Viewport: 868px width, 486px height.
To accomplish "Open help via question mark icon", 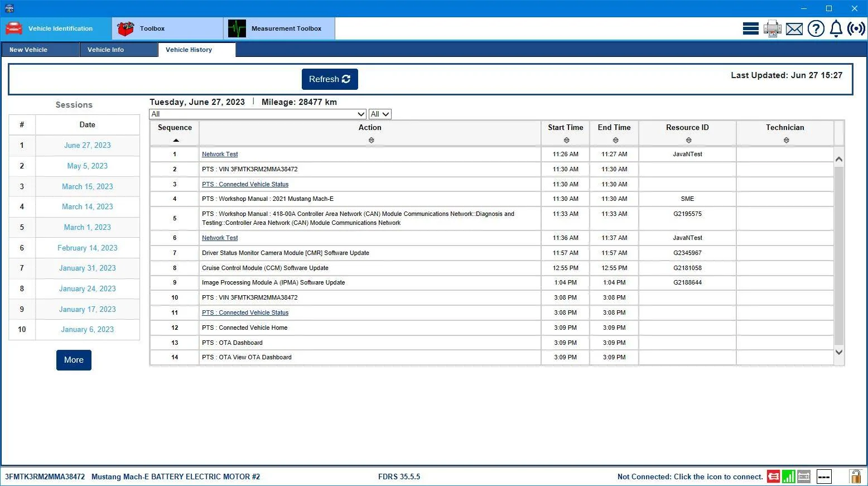I will pyautogui.click(x=816, y=28).
